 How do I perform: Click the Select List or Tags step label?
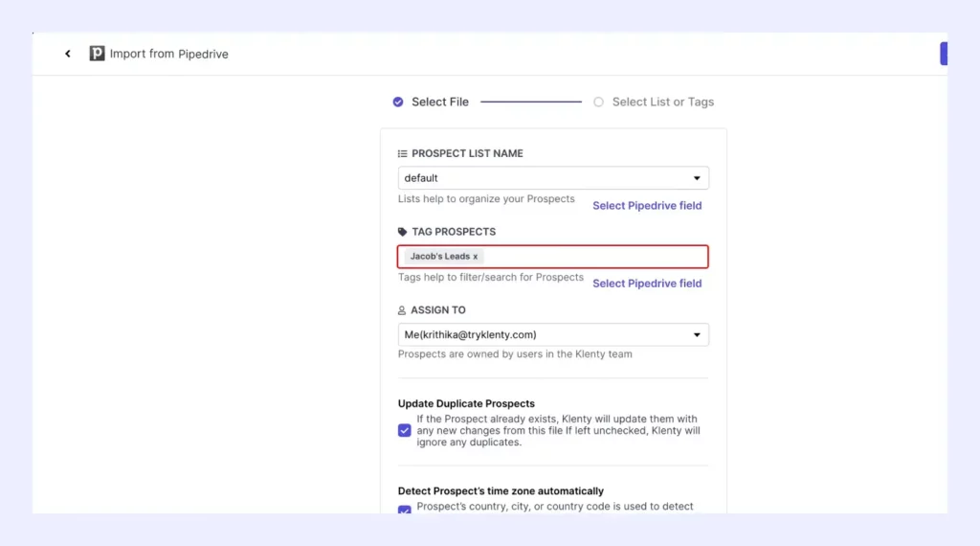pos(663,102)
